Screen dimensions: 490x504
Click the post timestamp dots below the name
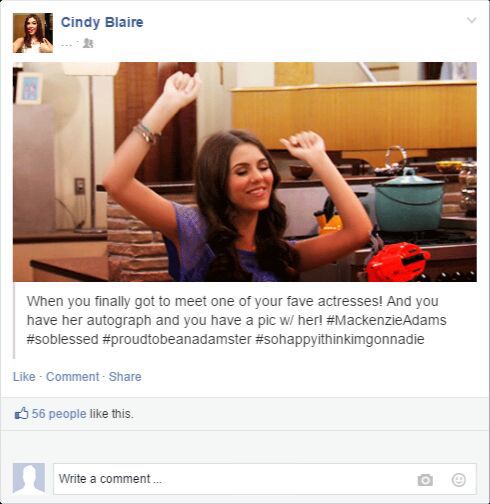67,44
